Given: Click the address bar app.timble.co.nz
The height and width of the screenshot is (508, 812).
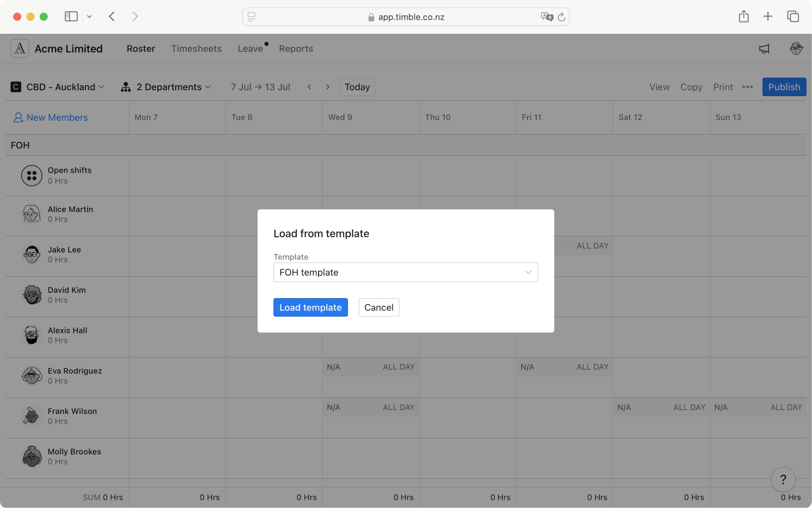Looking at the screenshot, I should click(x=405, y=17).
